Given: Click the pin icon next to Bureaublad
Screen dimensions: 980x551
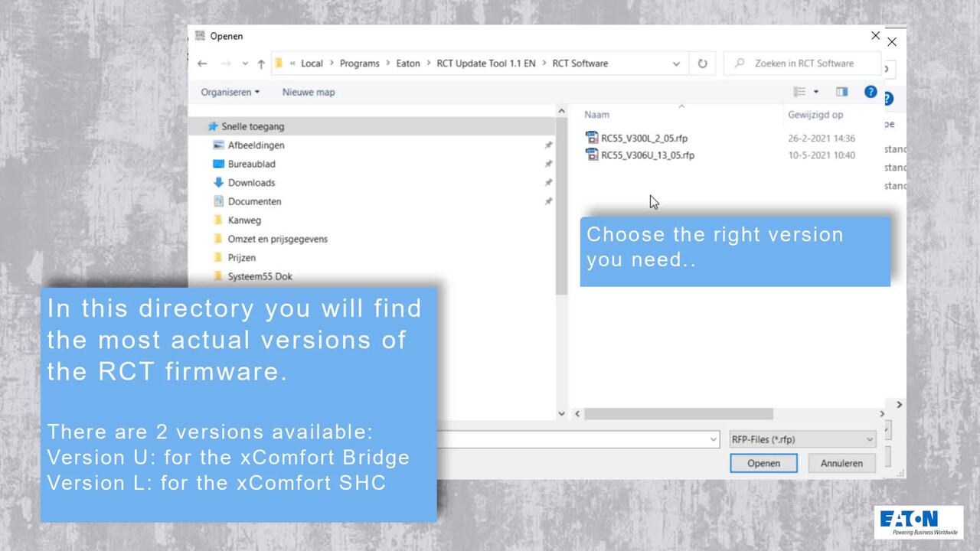Looking at the screenshot, I should [548, 164].
